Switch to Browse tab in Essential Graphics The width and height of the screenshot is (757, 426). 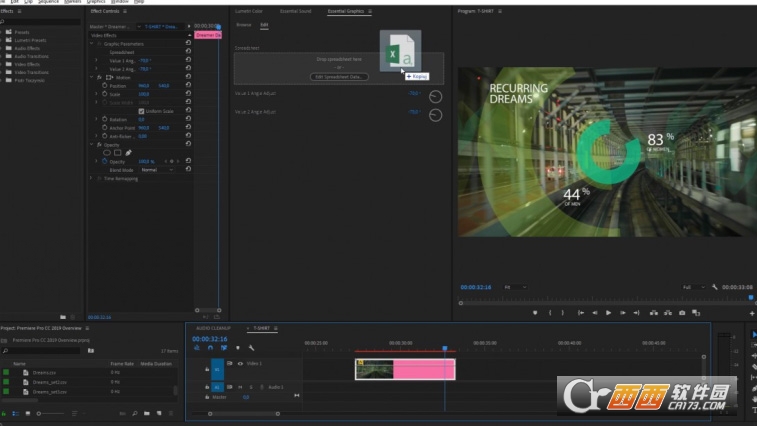244,25
